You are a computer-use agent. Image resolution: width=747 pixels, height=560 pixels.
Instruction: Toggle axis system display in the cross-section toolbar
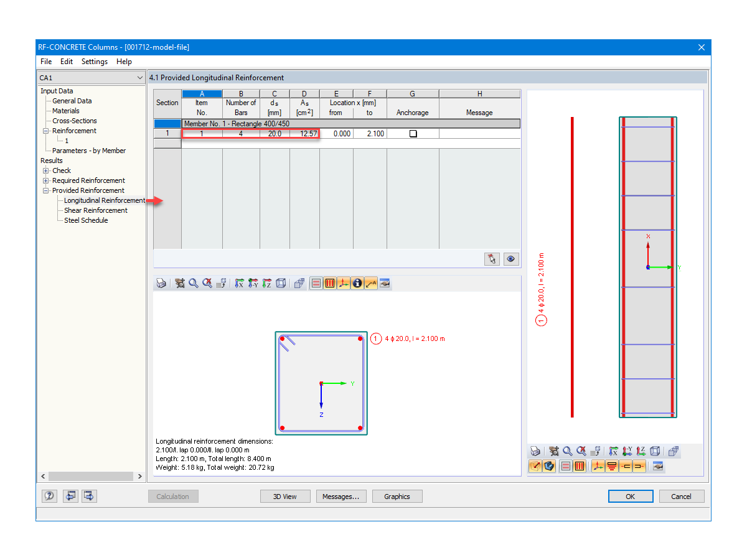344,283
